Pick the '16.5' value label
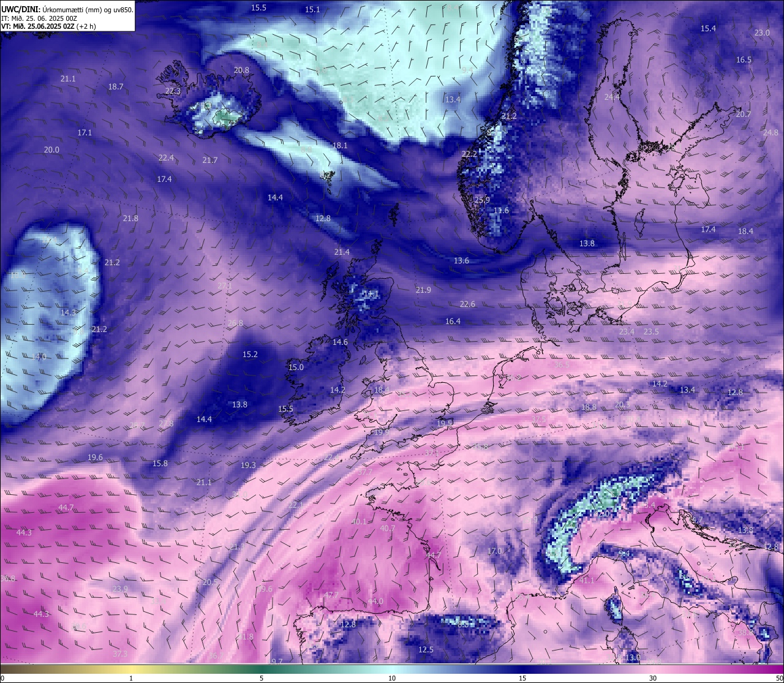 (744, 59)
